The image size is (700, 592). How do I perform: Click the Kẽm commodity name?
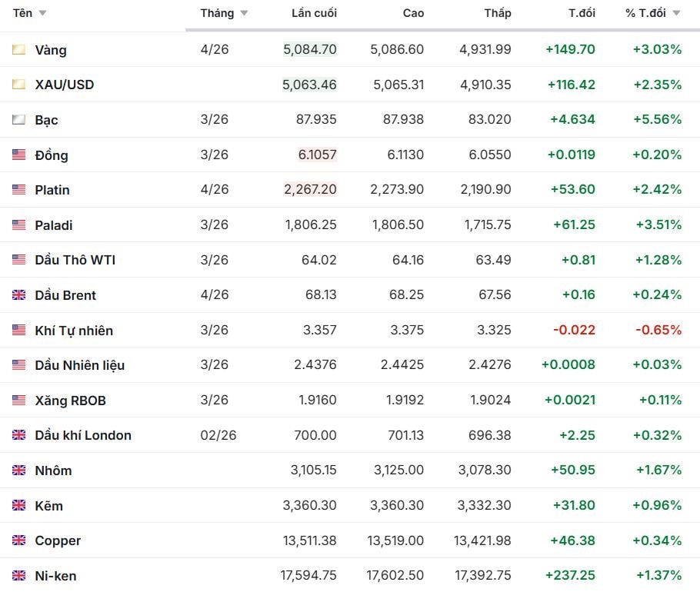[x=48, y=506]
